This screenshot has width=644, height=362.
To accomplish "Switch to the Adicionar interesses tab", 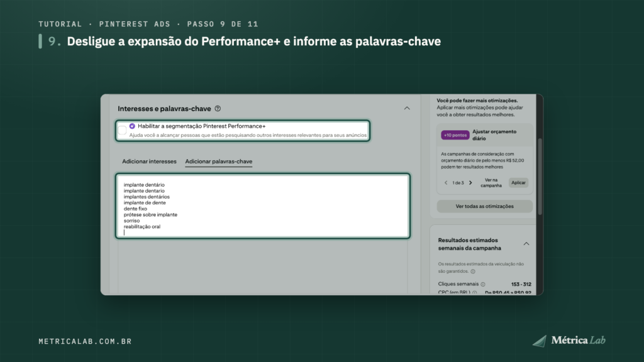I will [x=149, y=162].
